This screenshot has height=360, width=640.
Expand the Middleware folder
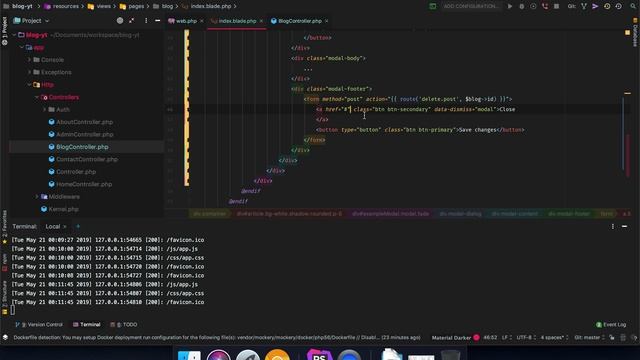[x=37, y=197]
